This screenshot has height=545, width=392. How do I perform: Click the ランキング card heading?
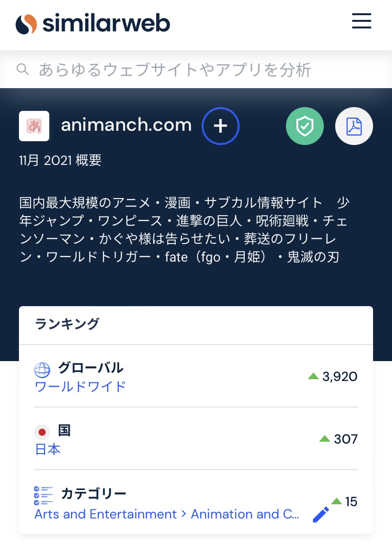[x=67, y=324]
